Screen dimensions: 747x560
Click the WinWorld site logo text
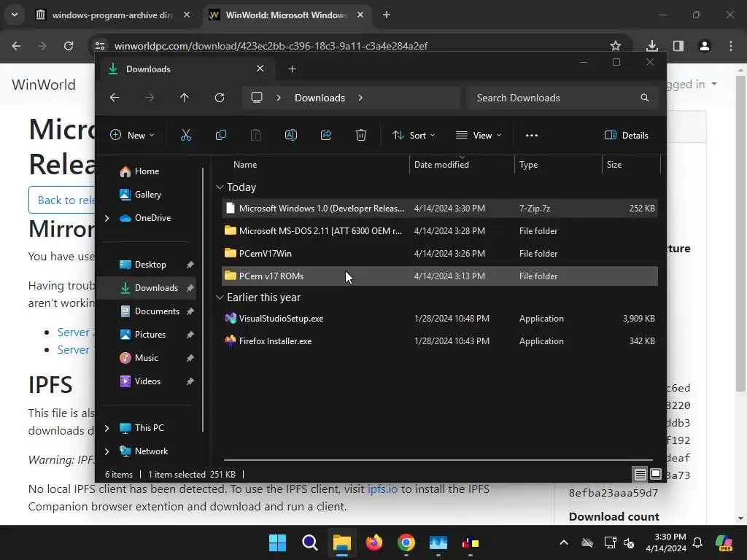coord(43,85)
